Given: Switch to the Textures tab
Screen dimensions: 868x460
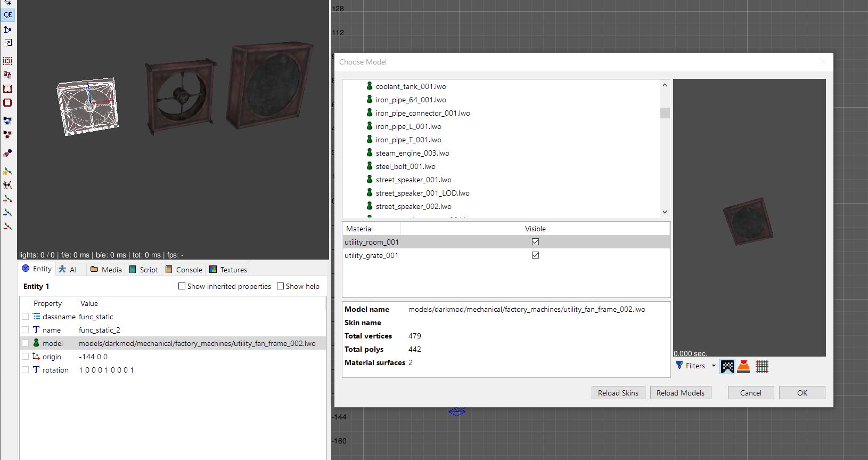Looking at the screenshot, I should click(228, 270).
